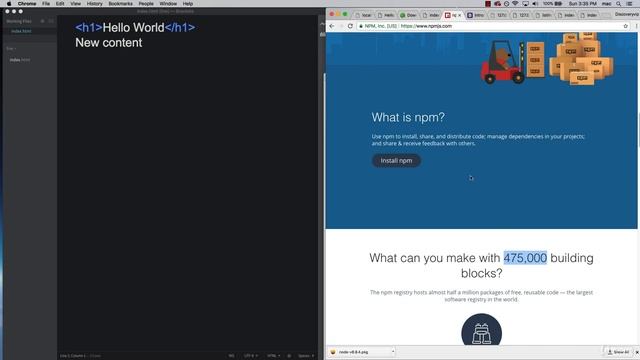Click the Brackets linting status icon
Screen dimensions: 640x360
coord(289,356)
